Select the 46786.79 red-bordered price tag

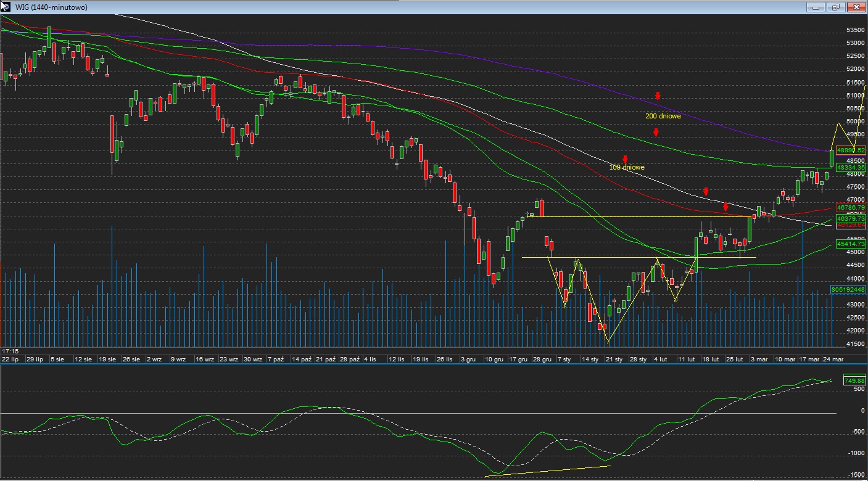851,207
